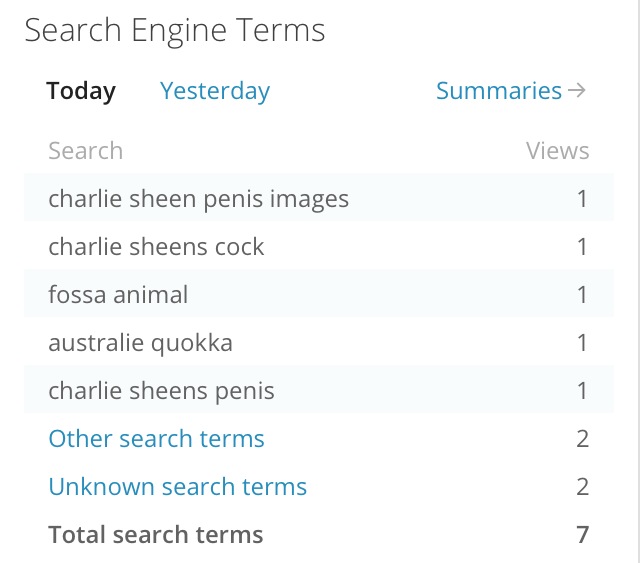Switch to the Today tab
The height and width of the screenshot is (563, 640).
tap(81, 91)
